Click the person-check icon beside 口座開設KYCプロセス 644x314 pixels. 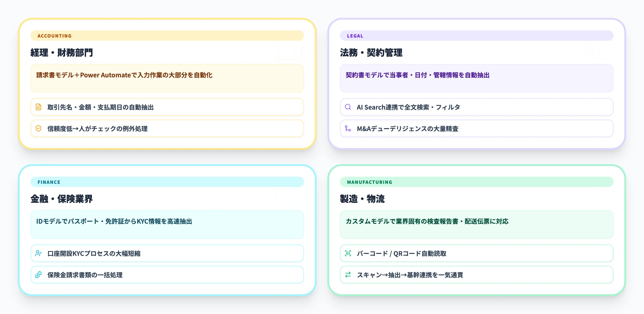pos(38,253)
